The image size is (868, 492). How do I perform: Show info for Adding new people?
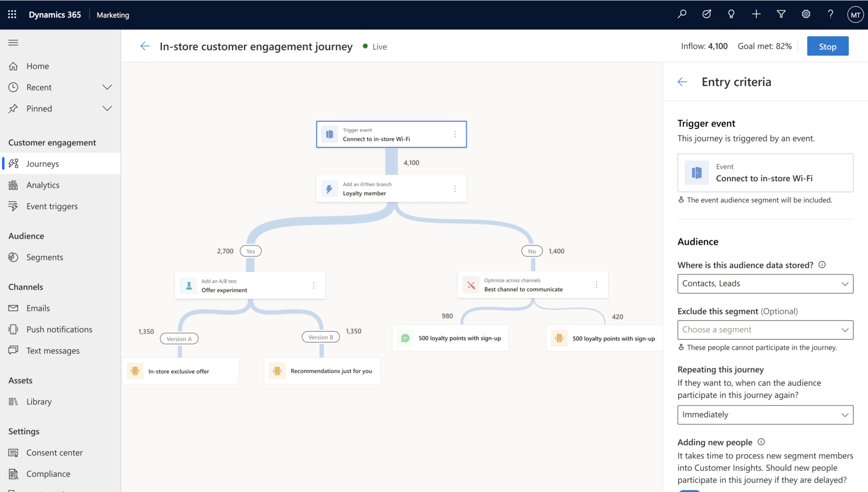(x=761, y=442)
